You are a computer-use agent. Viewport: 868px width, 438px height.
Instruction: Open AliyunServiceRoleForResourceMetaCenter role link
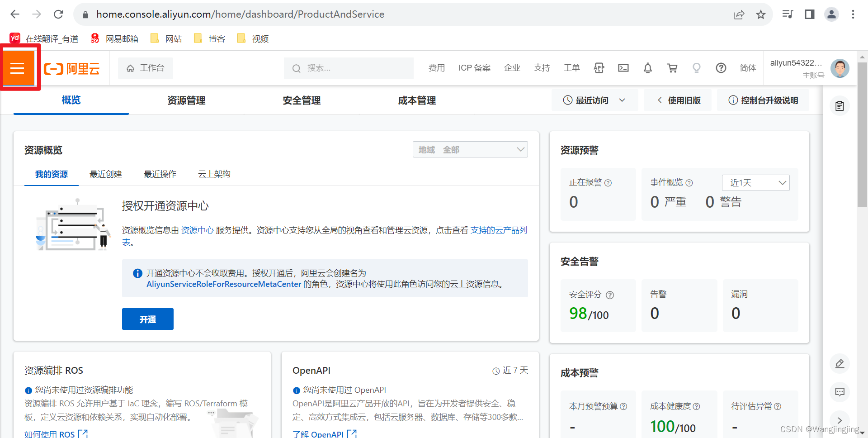click(224, 284)
